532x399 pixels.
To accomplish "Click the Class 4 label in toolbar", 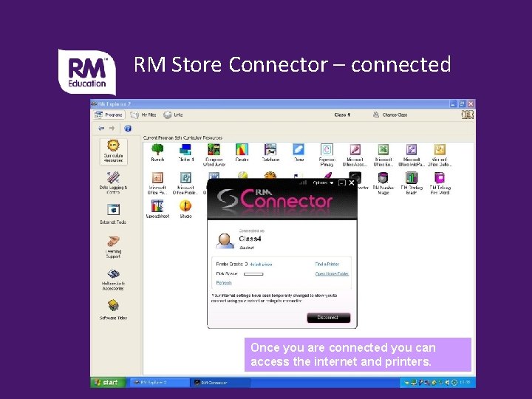I will 342,115.
